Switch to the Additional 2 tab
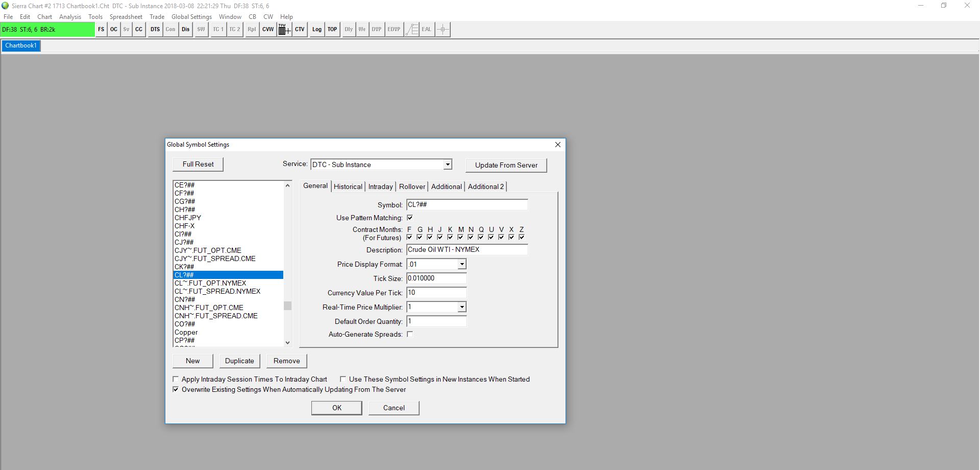 486,186
